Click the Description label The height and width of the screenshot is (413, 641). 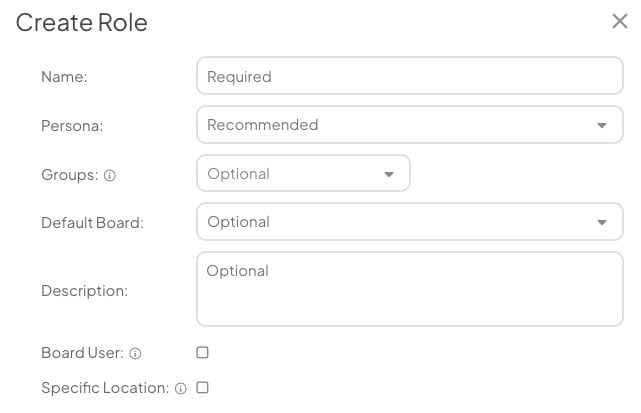click(x=85, y=291)
